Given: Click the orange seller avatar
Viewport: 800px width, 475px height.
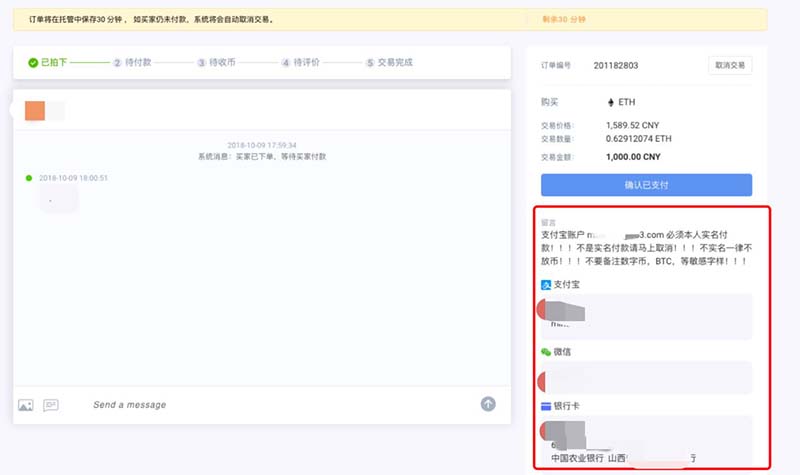Looking at the screenshot, I should pos(35,110).
